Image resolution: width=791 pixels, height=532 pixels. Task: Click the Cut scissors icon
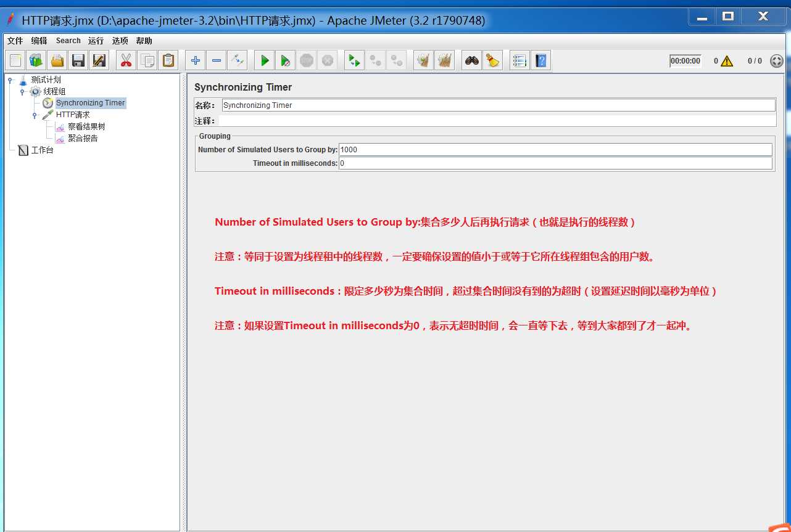[126, 60]
